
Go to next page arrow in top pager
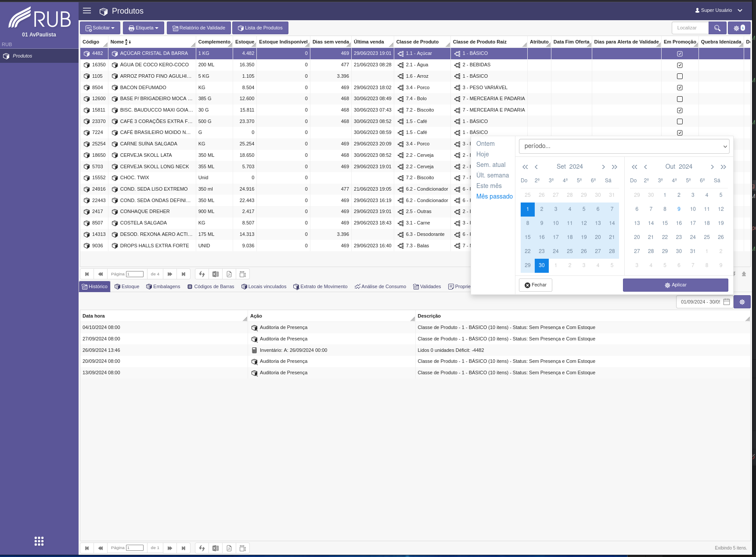click(x=170, y=274)
